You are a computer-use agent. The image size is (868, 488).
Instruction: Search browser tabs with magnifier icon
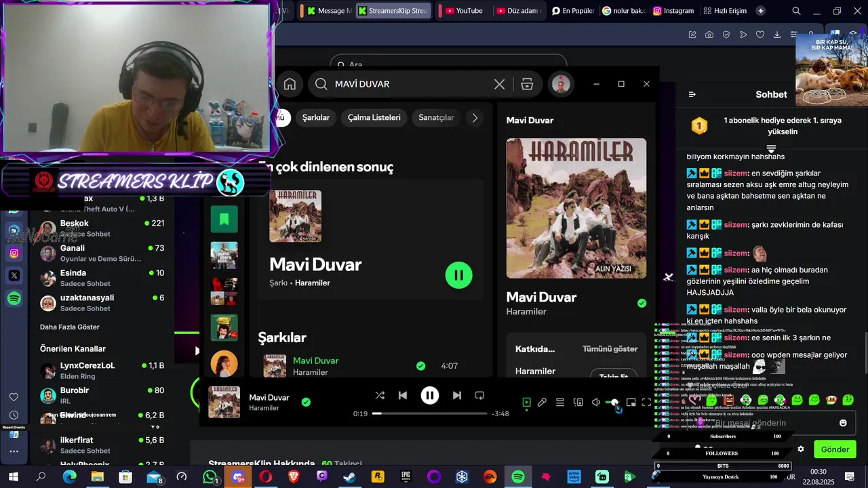(797, 11)
